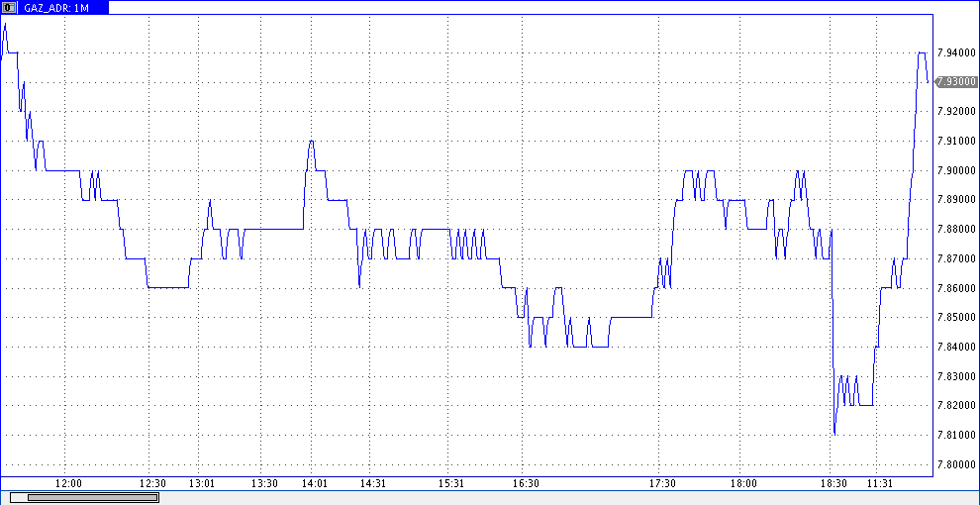Click the 18:30 time axis label
The height and width of the screenshot is (505, 980).
click(x=833, y=484)
